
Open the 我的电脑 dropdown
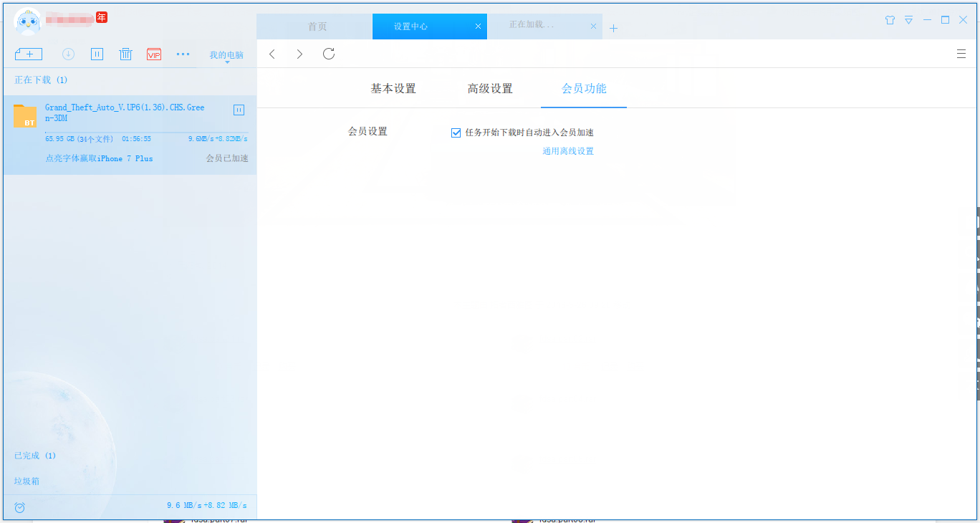click(226, 56)
